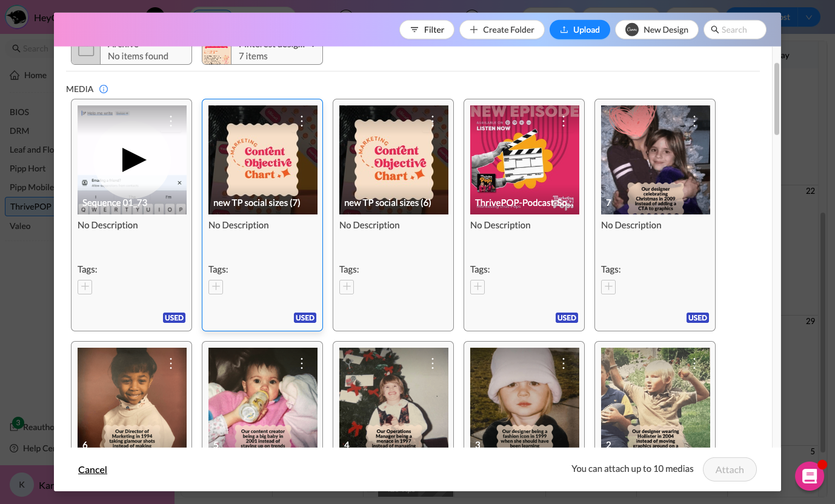This screenshot has width=835, height=504.
Task: Open three-dot menu on content creator baby photo
Action: click(302, 363)
